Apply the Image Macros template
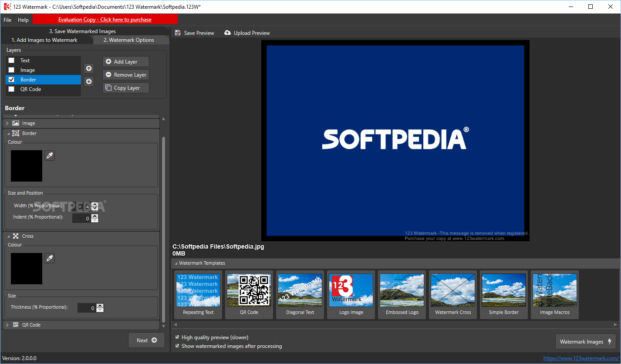621x364 pixels. point(555,295)
